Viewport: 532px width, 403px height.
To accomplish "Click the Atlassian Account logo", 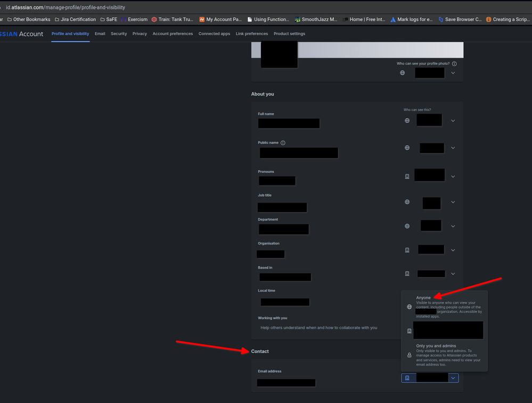I will (x=21, y=34).
